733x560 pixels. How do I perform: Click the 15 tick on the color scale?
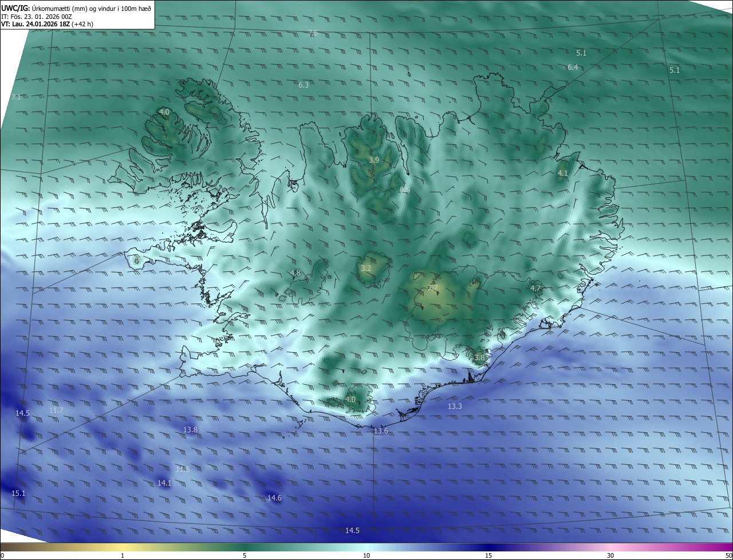point(488,555)
